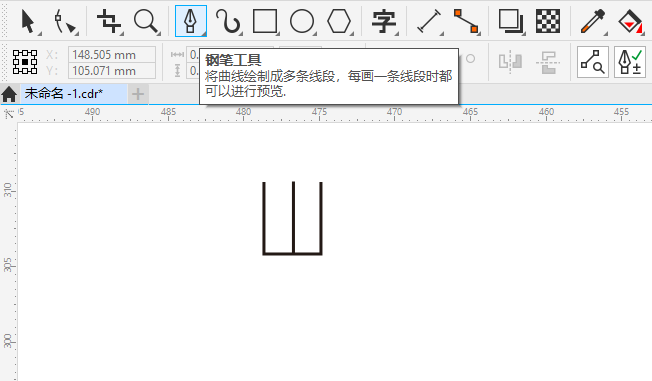Image resolution: width=652 pixels, height=381 pixels.
Task: Open the Polygon tool flyout arrow
Action: pos(352,33)
